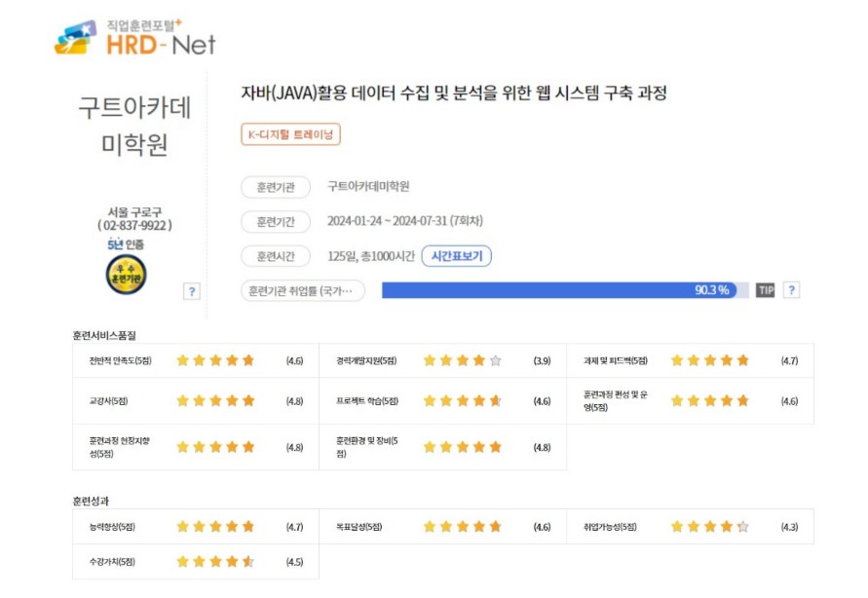
Task: Click the HRD-Net logo
Action: tap(134, 37)
